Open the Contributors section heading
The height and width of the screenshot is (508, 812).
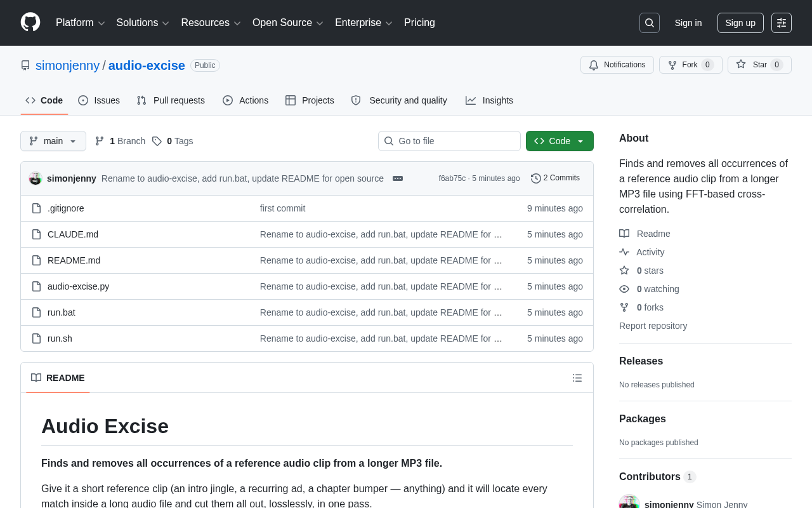[x=657, y=477]
